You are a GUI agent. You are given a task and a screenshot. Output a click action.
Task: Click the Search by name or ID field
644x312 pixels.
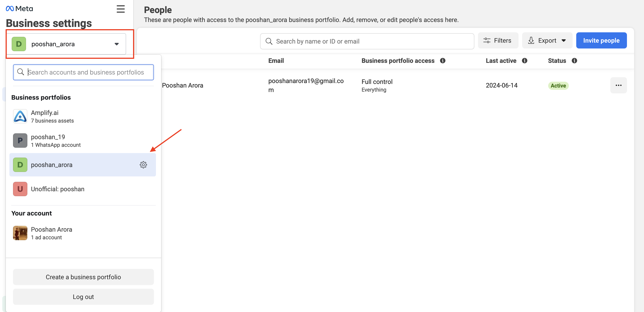click(367, 41)
